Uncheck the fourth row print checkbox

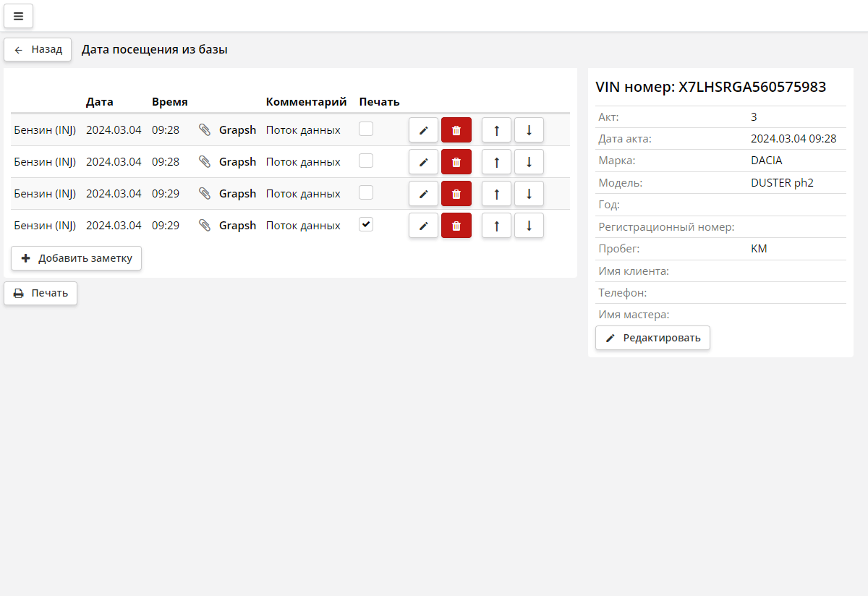pyautogui.click(x=366, y=224)
